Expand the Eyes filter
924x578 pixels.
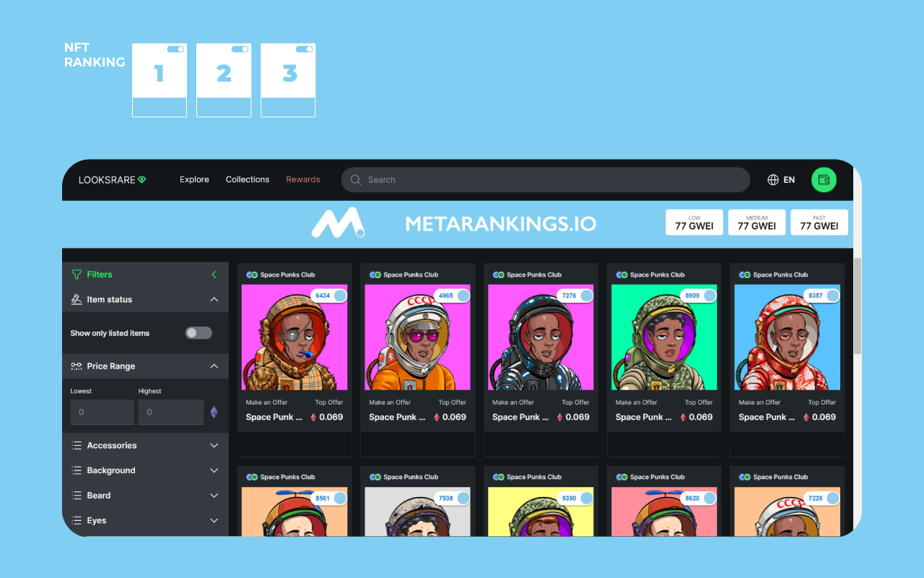[214, 520]
